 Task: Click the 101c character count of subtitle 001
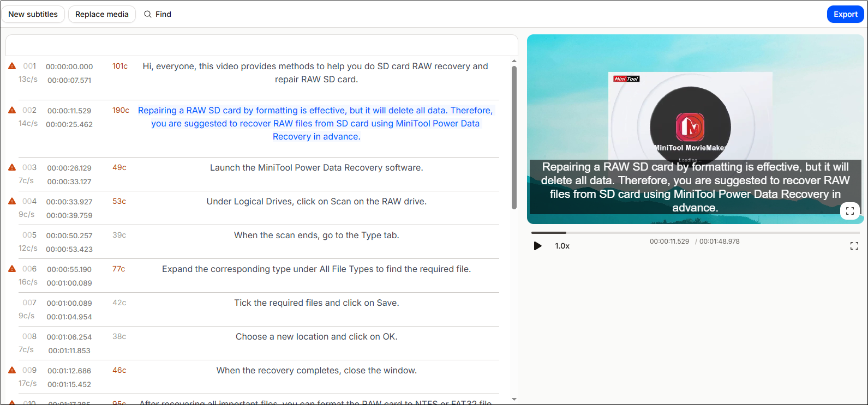120,66
